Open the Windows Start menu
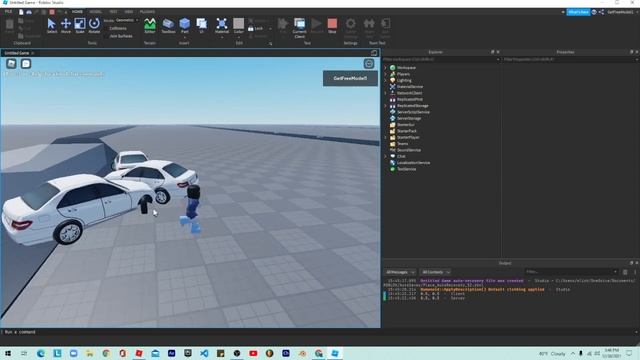640x360 pixels. pos(8,353)
